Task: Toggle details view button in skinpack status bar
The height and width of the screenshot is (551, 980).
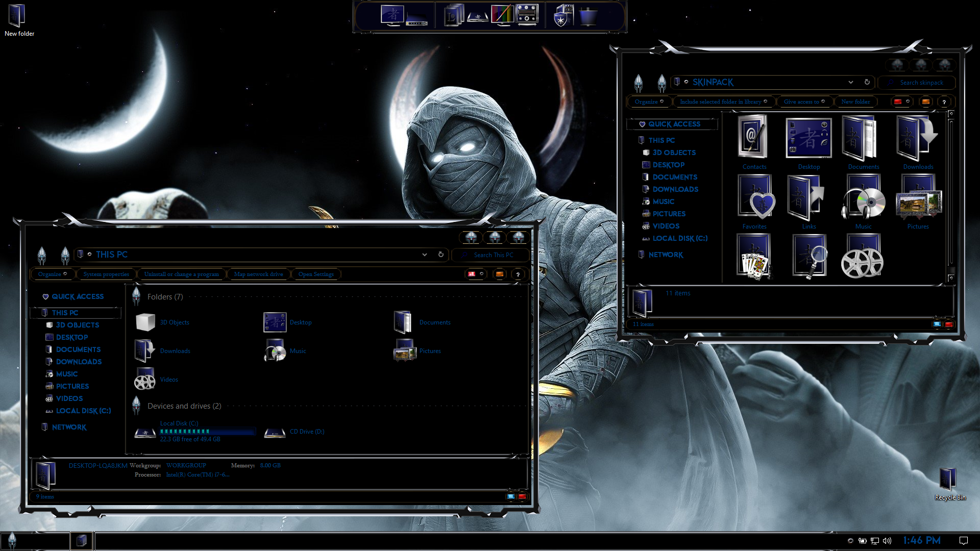Action: coord(937,324)
